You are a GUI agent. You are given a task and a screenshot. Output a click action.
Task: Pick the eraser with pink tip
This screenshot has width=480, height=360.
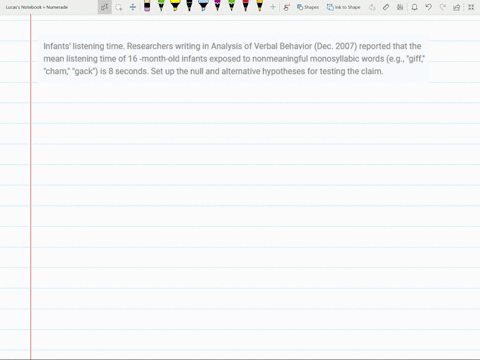point(147,6)
